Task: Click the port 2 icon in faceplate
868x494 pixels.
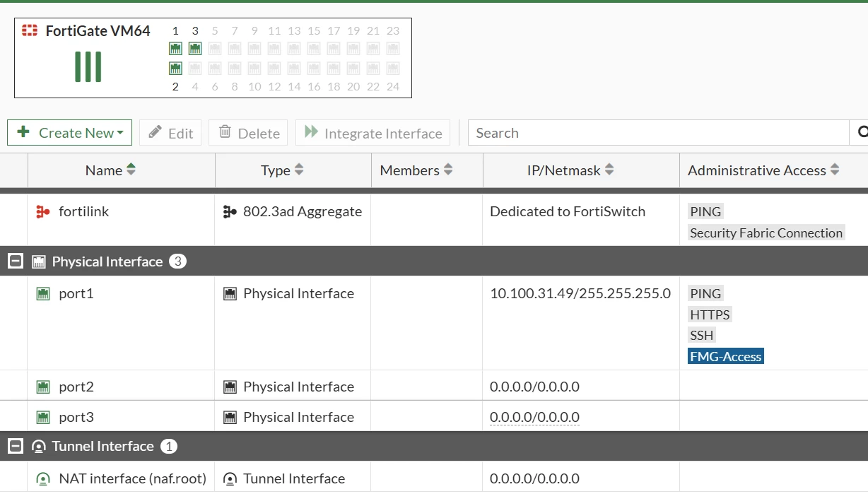Action: 175,69
